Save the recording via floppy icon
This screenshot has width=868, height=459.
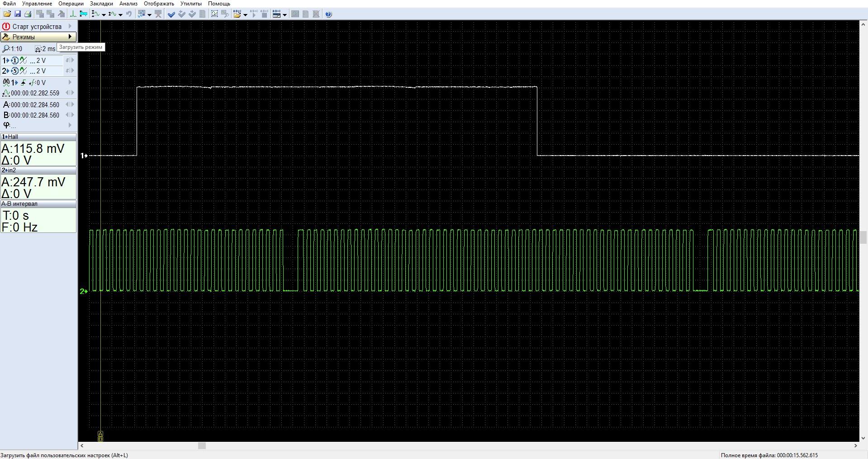coord(17,14)
